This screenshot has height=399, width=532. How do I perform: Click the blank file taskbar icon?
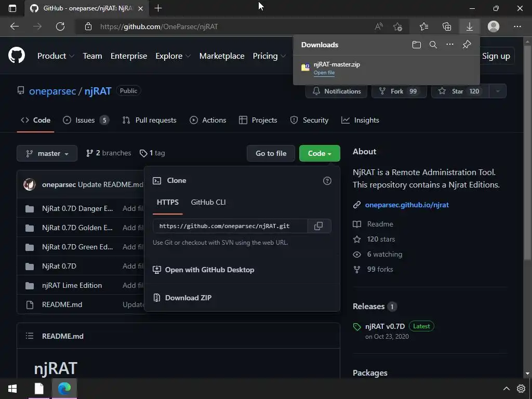(x=39, y=389)
